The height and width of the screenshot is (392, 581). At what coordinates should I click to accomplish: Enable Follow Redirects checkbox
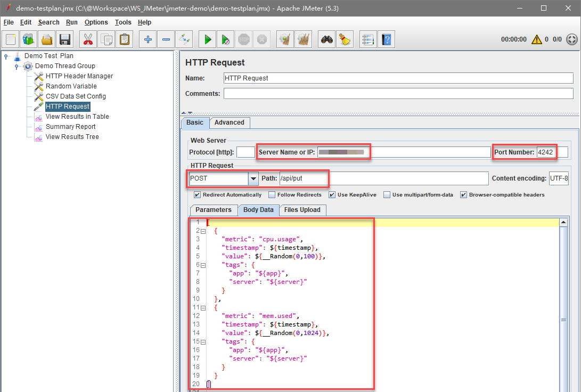[272, 194]
